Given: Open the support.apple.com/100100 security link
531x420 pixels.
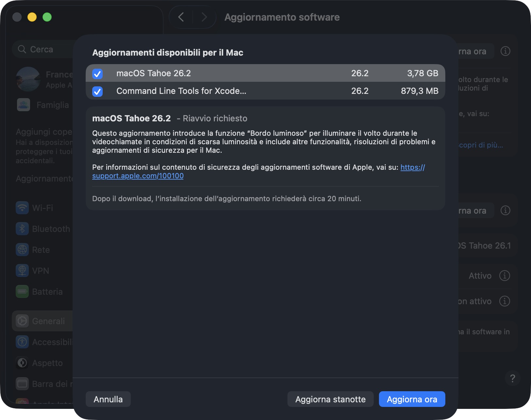Looking at the screenshot, I should [x=138, y=176].
